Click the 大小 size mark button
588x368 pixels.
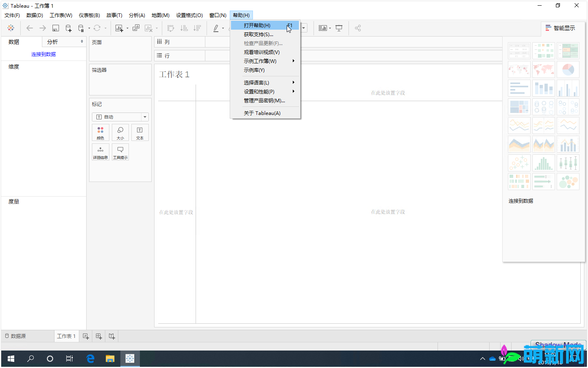[120, 132]
